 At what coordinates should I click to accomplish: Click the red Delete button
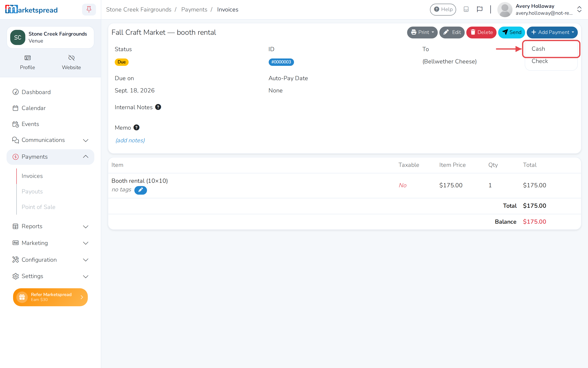click(x=481, y=32)
